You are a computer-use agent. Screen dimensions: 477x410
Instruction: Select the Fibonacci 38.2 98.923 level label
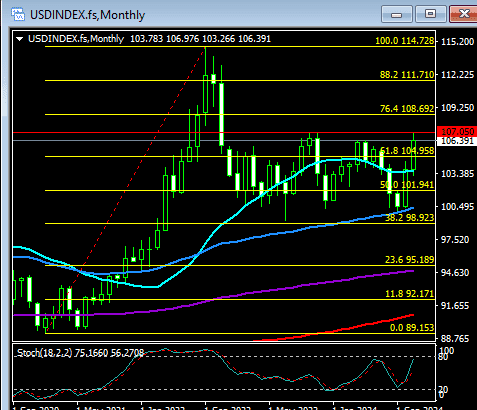(410, 218)
